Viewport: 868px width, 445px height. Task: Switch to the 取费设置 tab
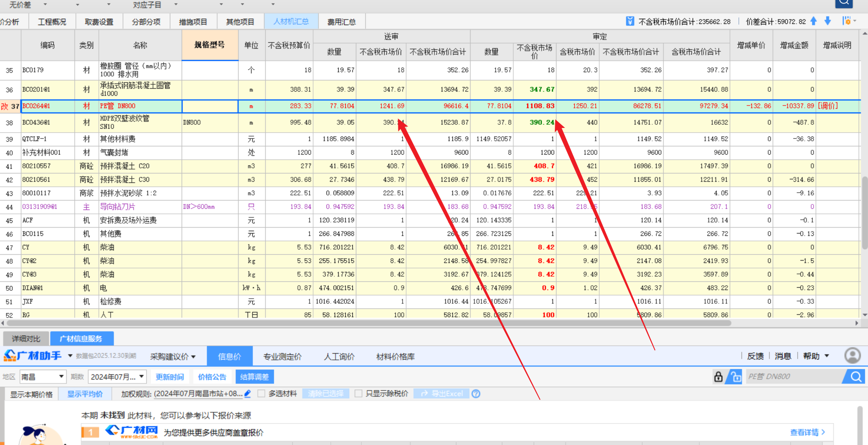click(99, 22)
